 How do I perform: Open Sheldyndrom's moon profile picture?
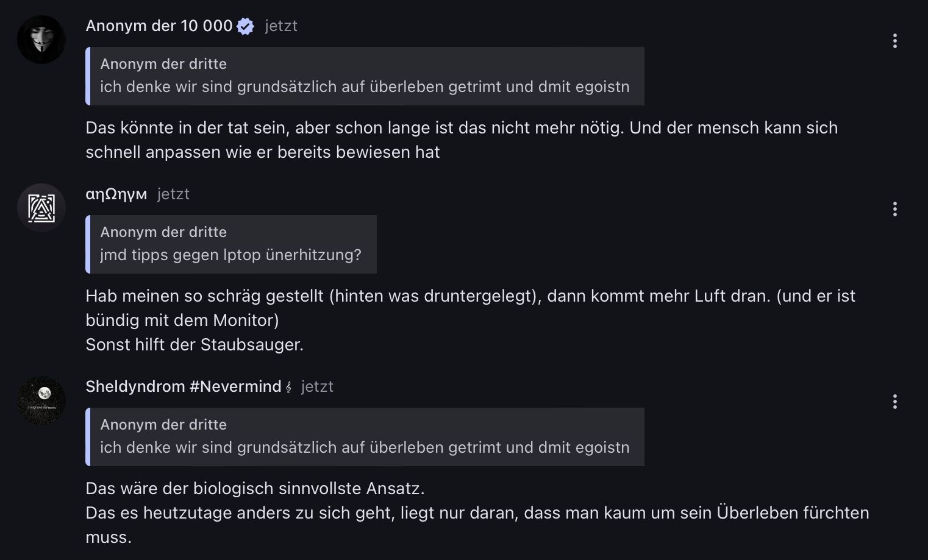[x=41, y=400]
